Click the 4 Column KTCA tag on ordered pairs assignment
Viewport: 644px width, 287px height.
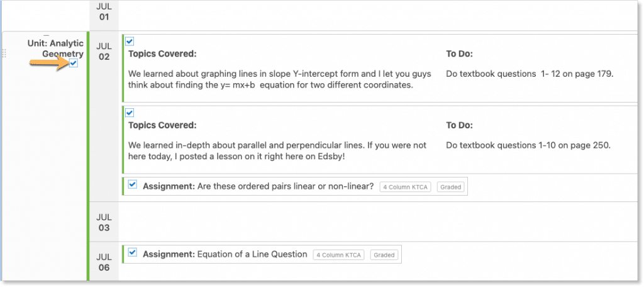pos(405,187)
